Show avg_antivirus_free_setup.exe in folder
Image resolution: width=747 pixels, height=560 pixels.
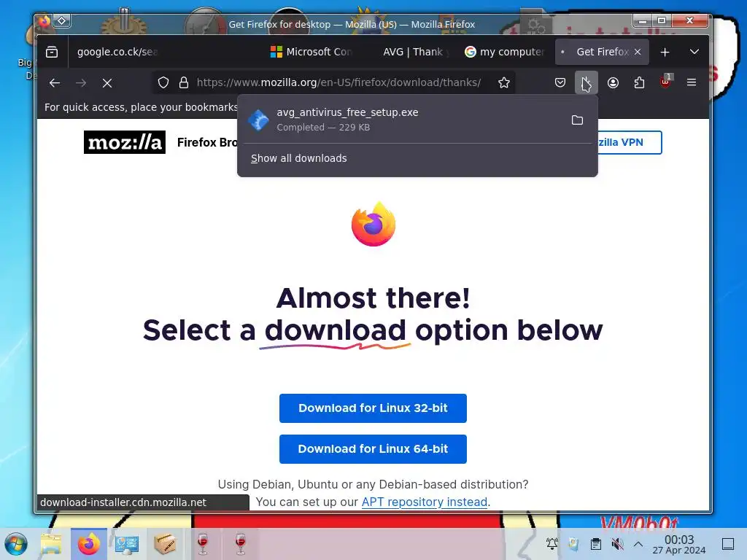click(x=577, y=120)
